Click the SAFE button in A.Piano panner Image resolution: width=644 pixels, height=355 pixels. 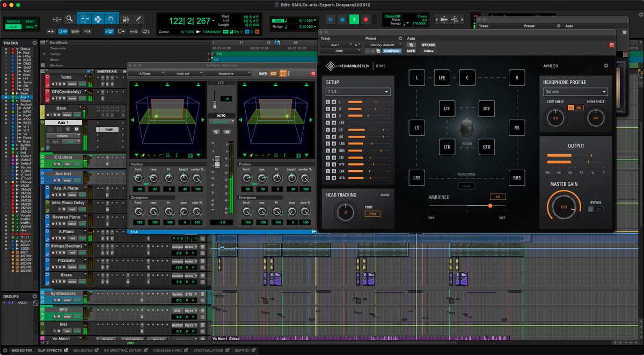263,74
